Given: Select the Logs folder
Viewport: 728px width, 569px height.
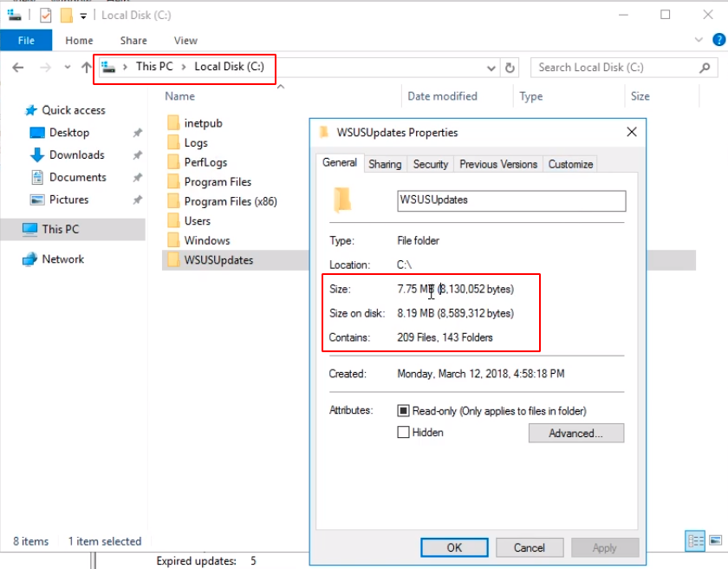Looking at the screenshot, I should (196, 142).
